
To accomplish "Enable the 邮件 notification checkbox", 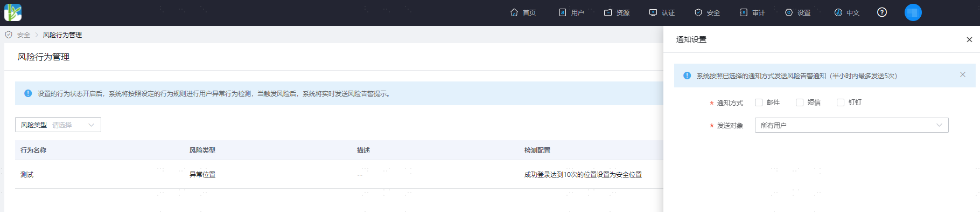I will click(x=759, y=102).
